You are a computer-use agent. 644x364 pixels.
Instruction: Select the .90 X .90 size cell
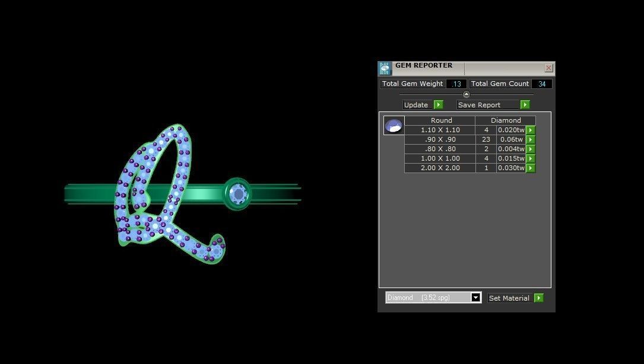[x=440, y=139]
